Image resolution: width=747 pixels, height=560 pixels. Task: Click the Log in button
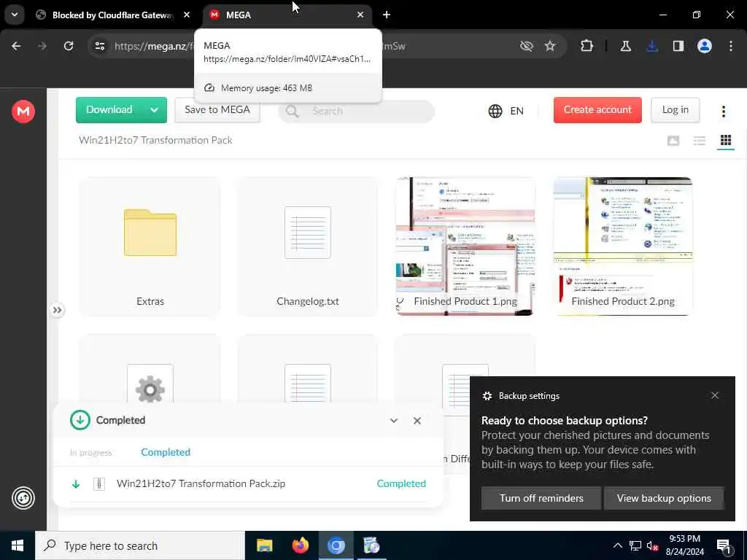[675, 110]
